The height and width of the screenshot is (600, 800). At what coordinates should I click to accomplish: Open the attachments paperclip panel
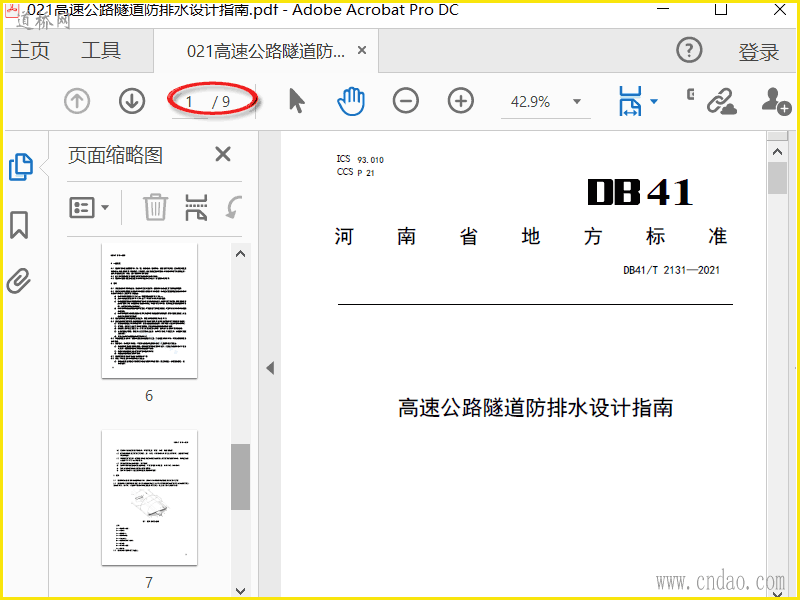(x=19, y=281)
